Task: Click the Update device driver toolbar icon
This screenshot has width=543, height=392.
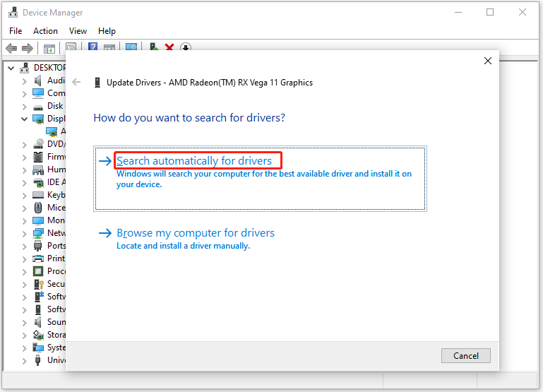Action: tap(154, 47)
